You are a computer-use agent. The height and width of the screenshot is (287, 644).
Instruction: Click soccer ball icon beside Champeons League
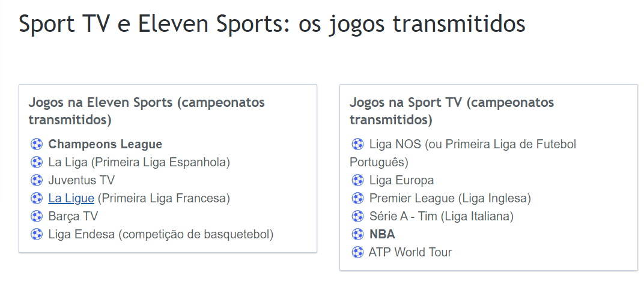click(x=37, y=144)
